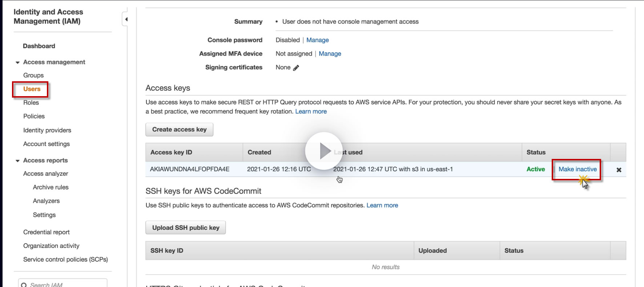Click the Upload SSH public key button
644x287 pixels.
[x=186, y=228]
